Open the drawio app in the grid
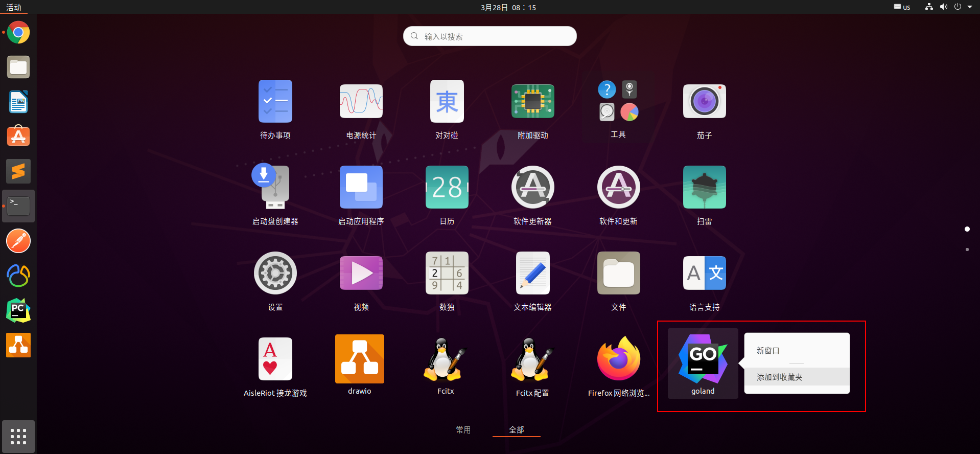The image size is (980, 454). [360, 359]
